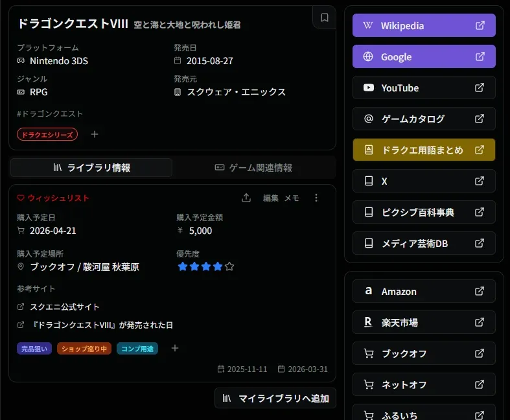Click the location ブックオフ / 駿河屋 秋葉原
The width and height of the screenshot is (510, 420).
click(84, 267)
